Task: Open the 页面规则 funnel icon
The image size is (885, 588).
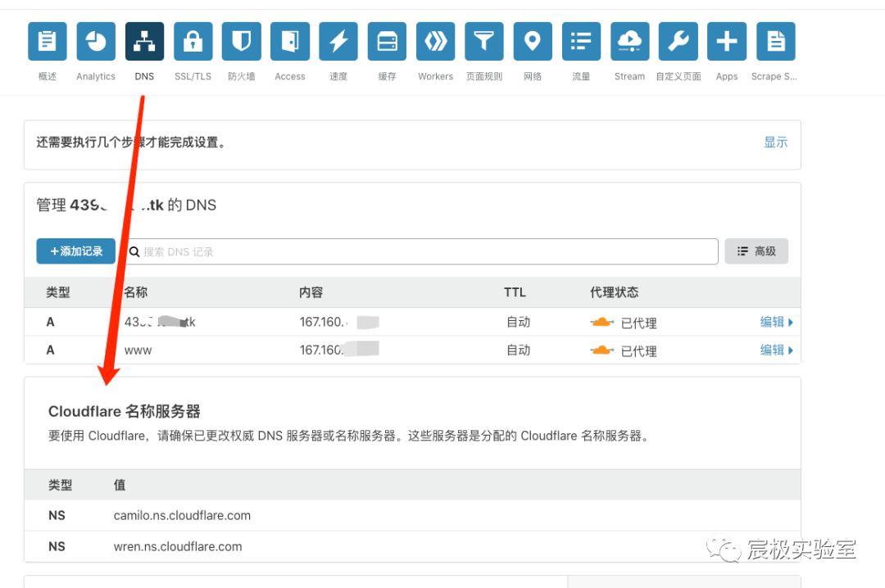Action: pos(484,41)
